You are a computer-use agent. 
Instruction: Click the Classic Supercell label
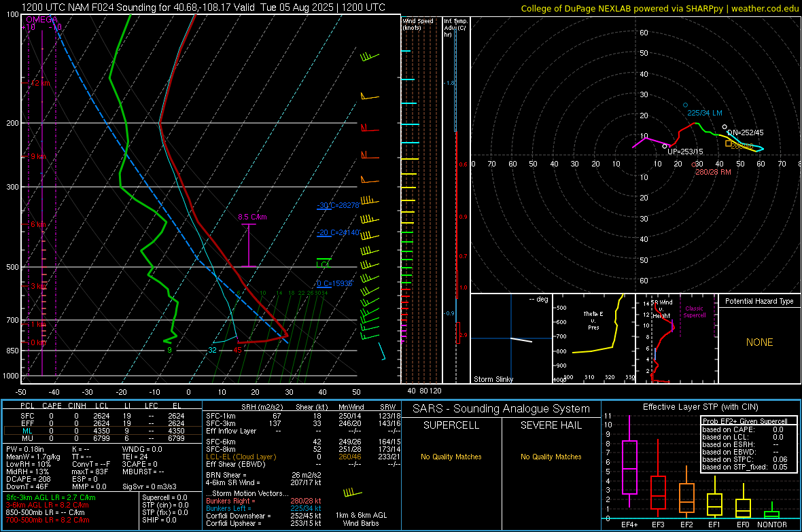click(695, 312)
